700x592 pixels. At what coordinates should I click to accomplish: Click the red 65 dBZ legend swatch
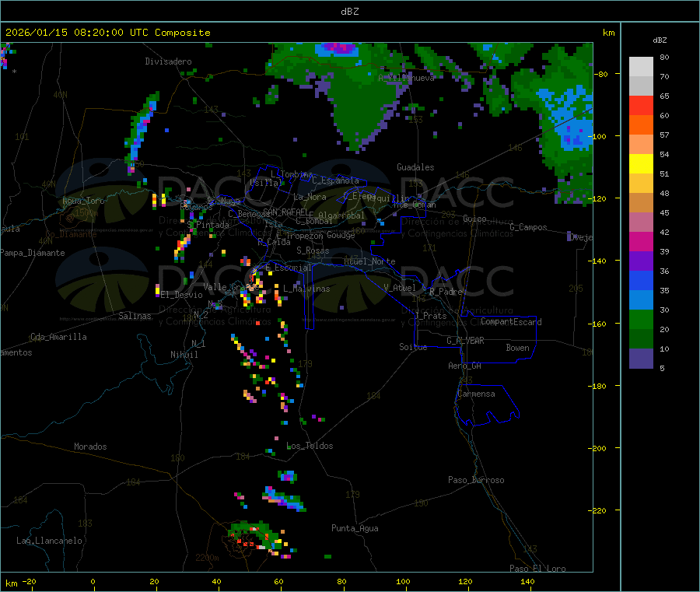coord(641,105)
